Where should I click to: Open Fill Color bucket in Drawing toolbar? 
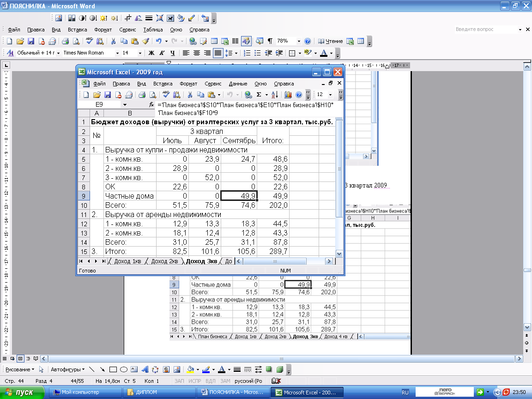click(190, 369)
